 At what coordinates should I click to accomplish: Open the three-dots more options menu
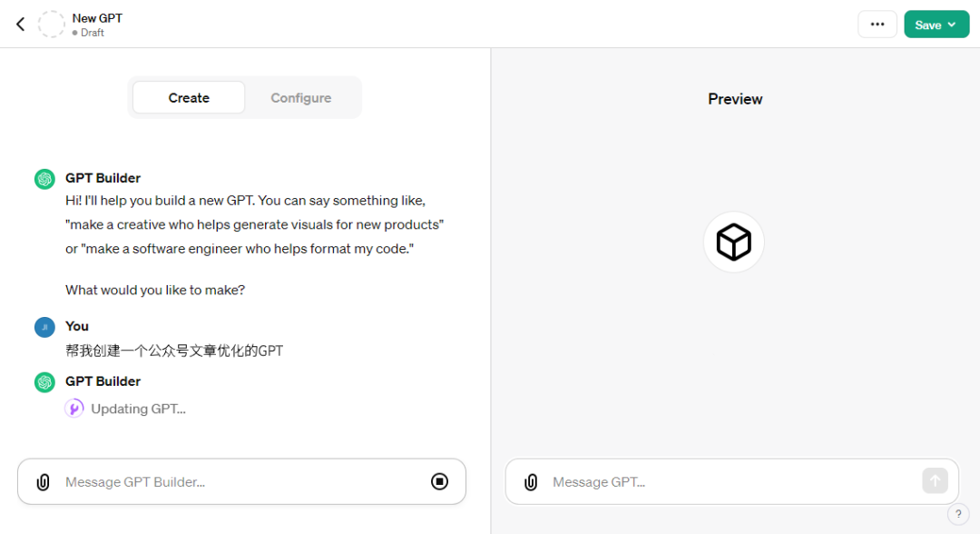tap(877, 25)
